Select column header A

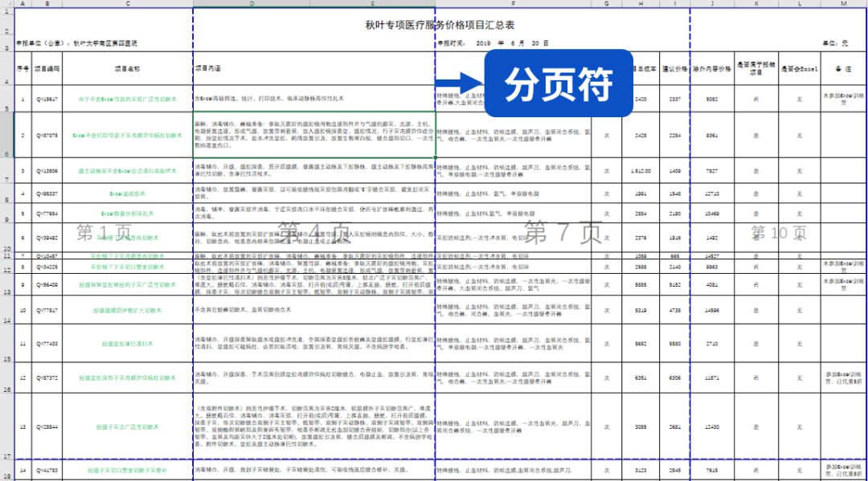(22, 5)
